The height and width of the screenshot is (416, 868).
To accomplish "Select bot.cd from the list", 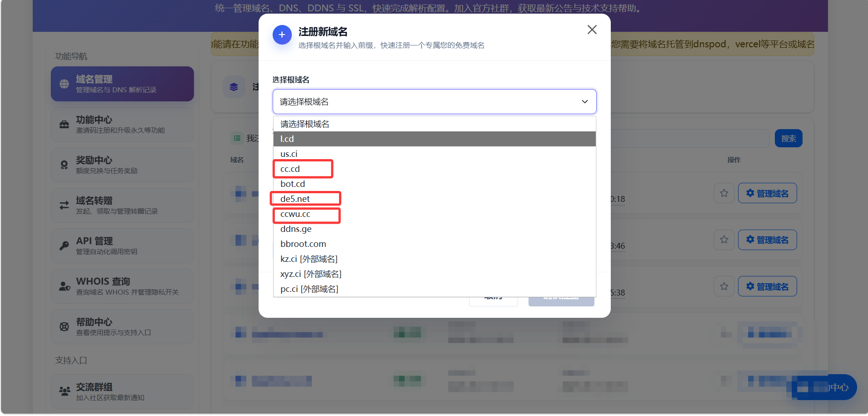I will pos(434,184).
